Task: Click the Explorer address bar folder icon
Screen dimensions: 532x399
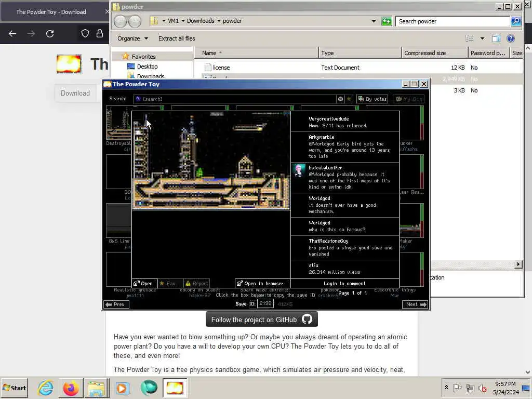Action: (x=154, y=21)
